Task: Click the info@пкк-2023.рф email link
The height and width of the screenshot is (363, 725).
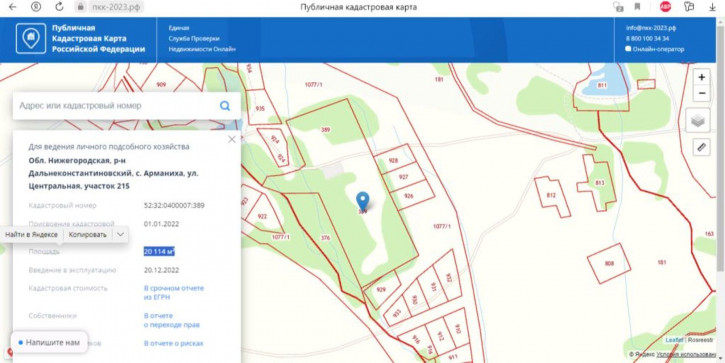Action: point(651,28)
